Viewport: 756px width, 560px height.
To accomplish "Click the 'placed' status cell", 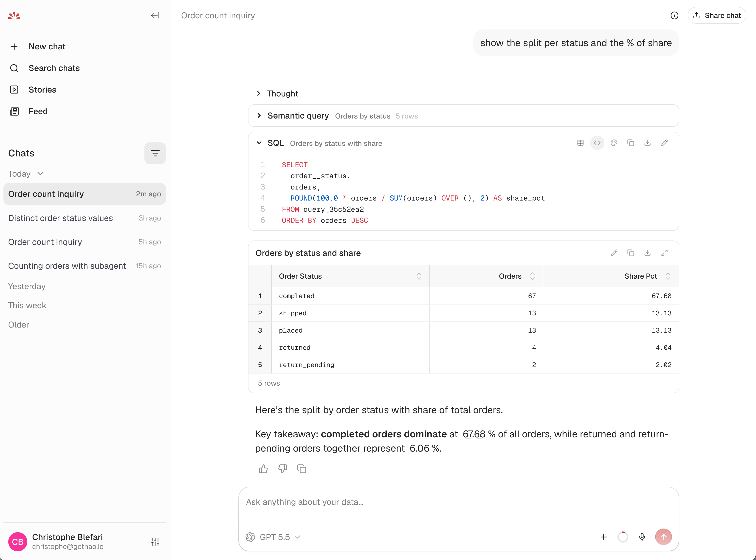I will [350, 331].
